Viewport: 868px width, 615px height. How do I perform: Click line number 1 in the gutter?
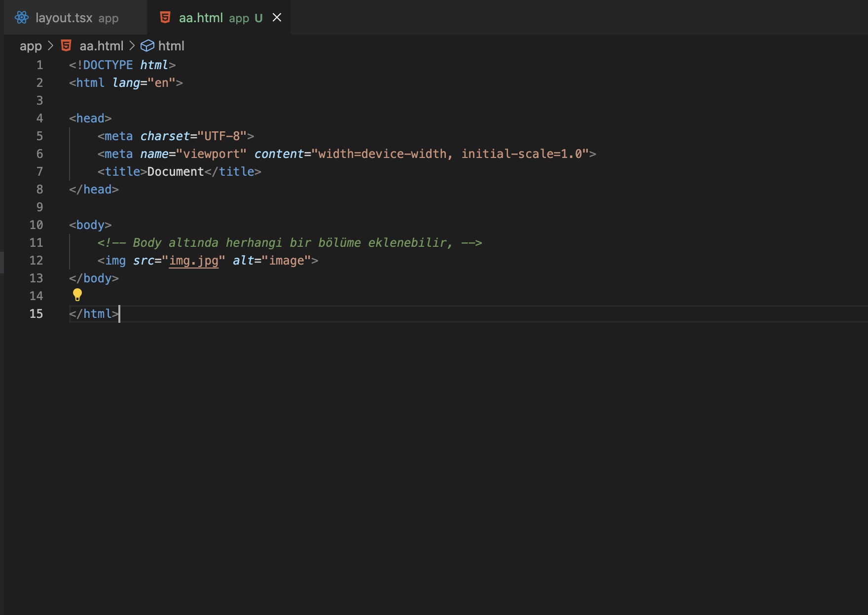pyautogui.click(x=39, y=65)
